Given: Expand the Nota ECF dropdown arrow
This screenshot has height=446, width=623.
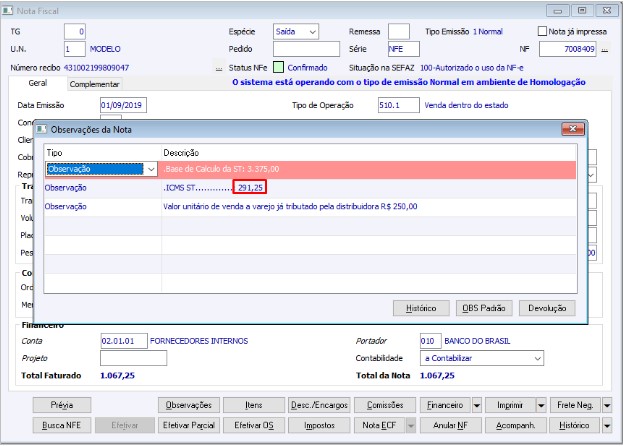Looking at the screenshot, I should point(411,425).
